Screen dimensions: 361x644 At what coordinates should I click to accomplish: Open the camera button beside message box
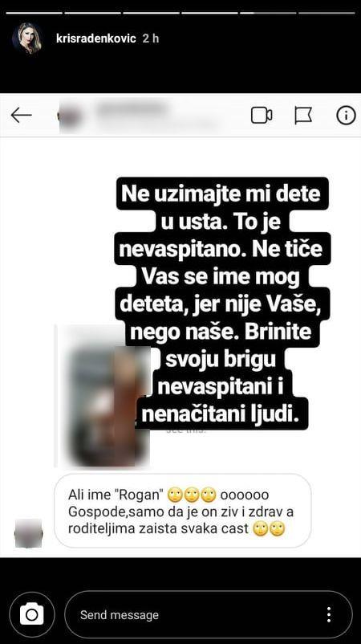click(x=31, y=615)
